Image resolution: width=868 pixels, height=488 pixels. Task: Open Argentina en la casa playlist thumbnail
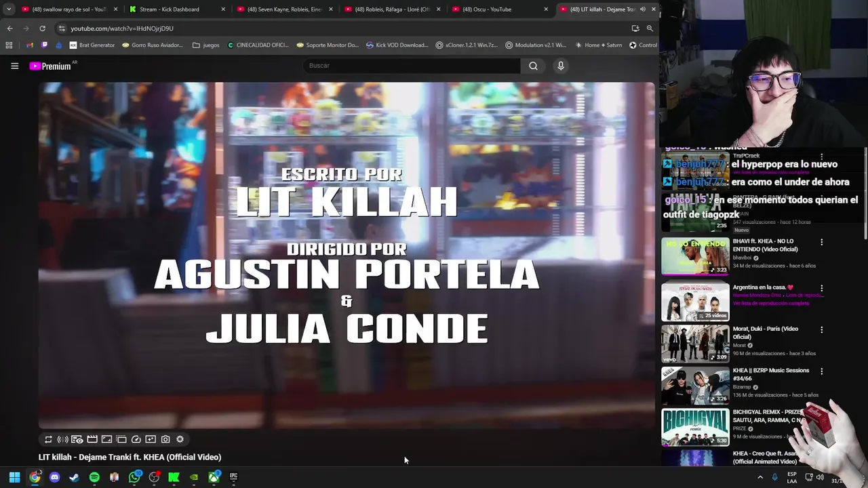pyautogui.click(x=695, y=302)
